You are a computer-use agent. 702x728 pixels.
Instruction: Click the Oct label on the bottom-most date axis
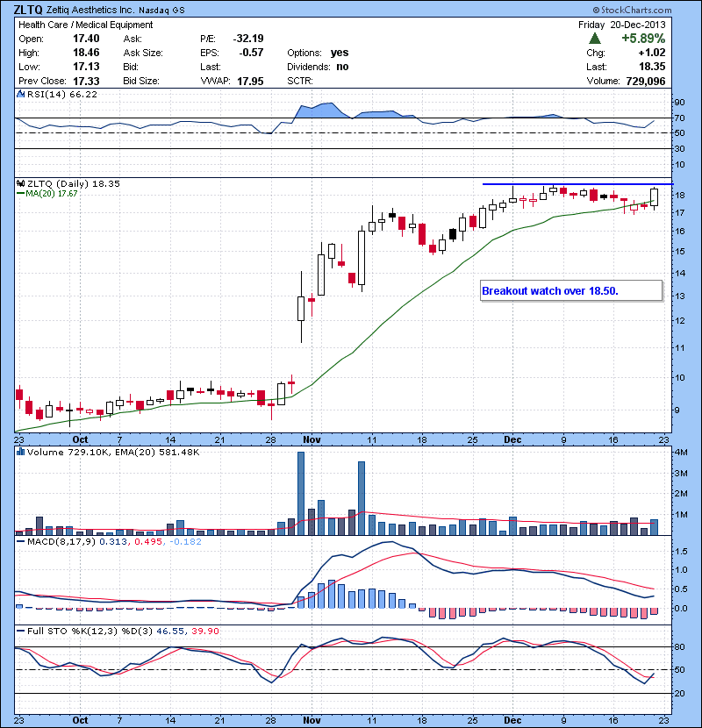click(x=80, y=721)
